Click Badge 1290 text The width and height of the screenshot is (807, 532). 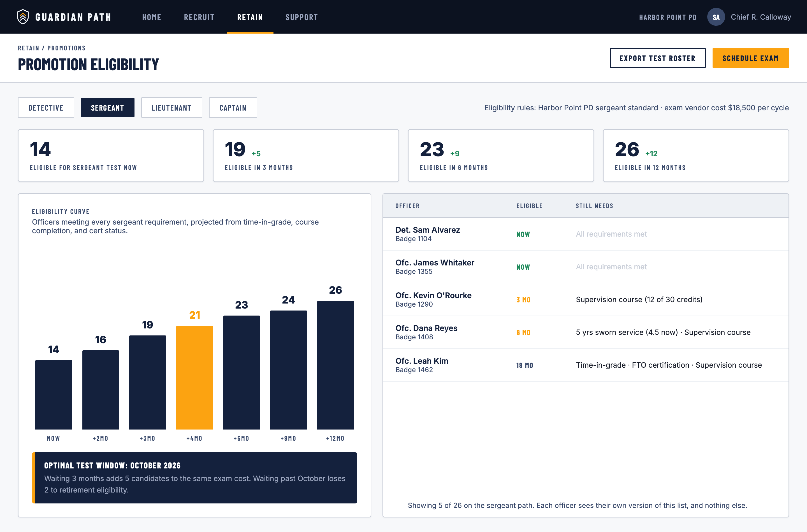tap(414, 304)
